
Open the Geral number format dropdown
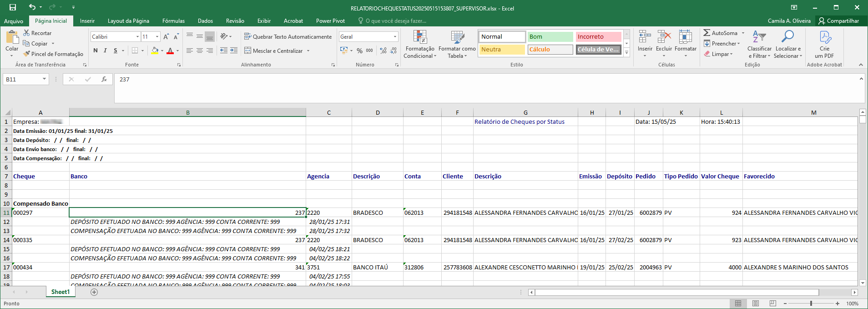pyautogui.click(x=395, y=37)
